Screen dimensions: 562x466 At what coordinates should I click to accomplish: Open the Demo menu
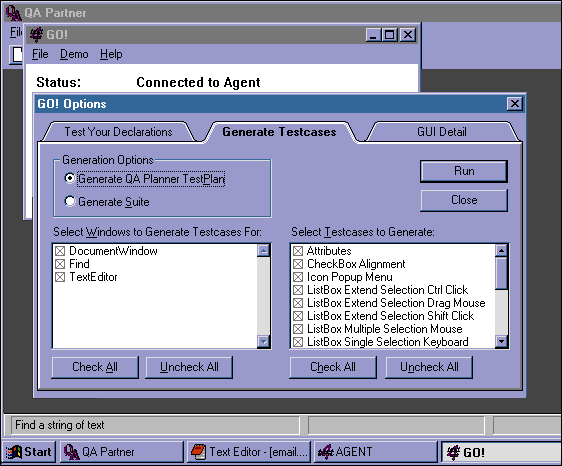[74, 54]
